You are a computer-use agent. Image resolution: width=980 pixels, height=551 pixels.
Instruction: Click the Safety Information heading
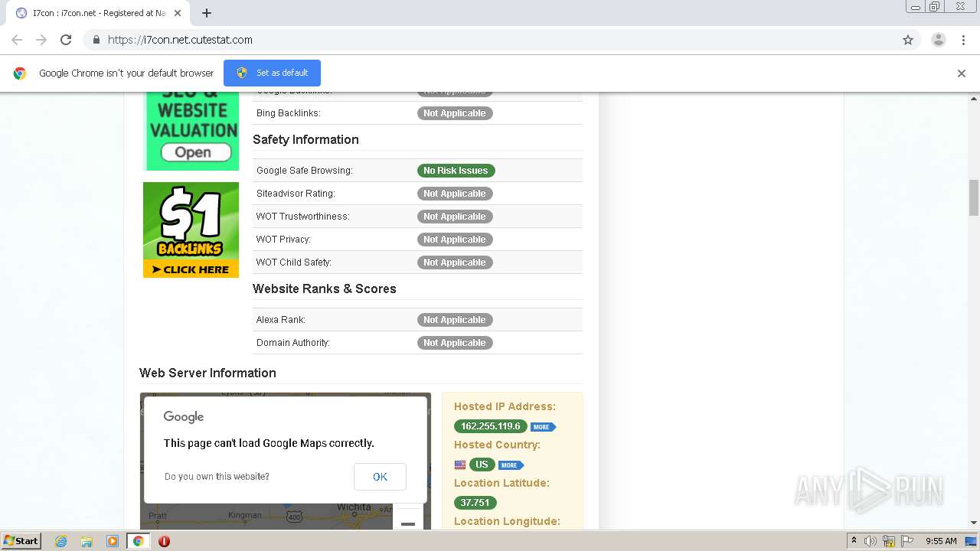click(305, 139)
